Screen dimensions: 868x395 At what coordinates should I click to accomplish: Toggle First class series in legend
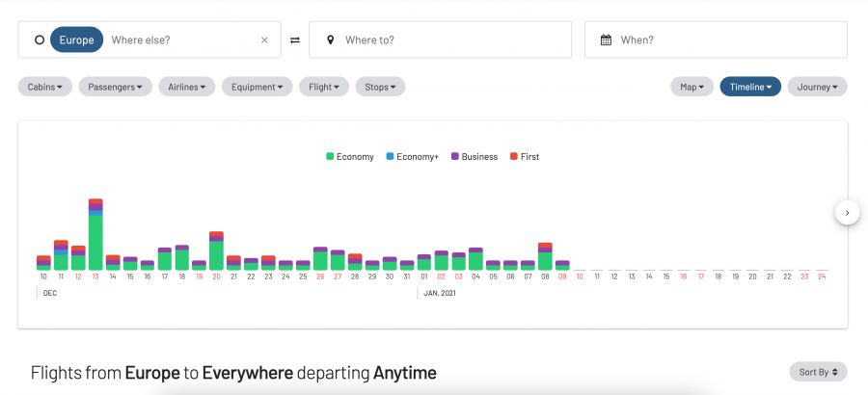pyautogui.click(x=524, y=156)
